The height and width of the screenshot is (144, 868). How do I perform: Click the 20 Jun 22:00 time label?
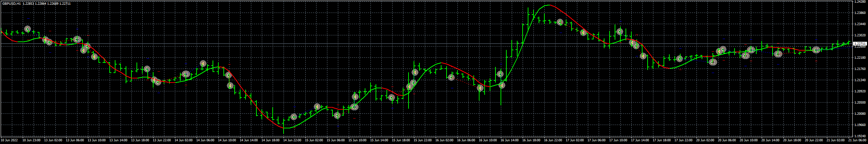(x=814, y=140)
